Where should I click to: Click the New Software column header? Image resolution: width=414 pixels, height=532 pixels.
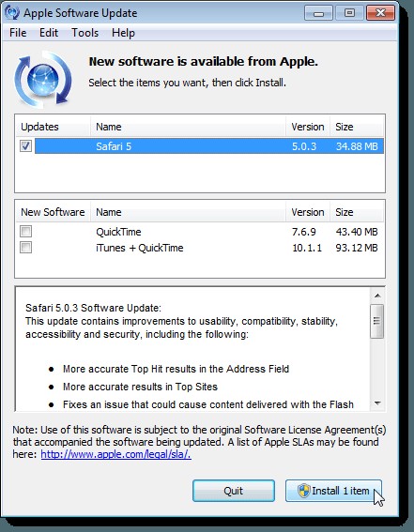click(54, 212)
